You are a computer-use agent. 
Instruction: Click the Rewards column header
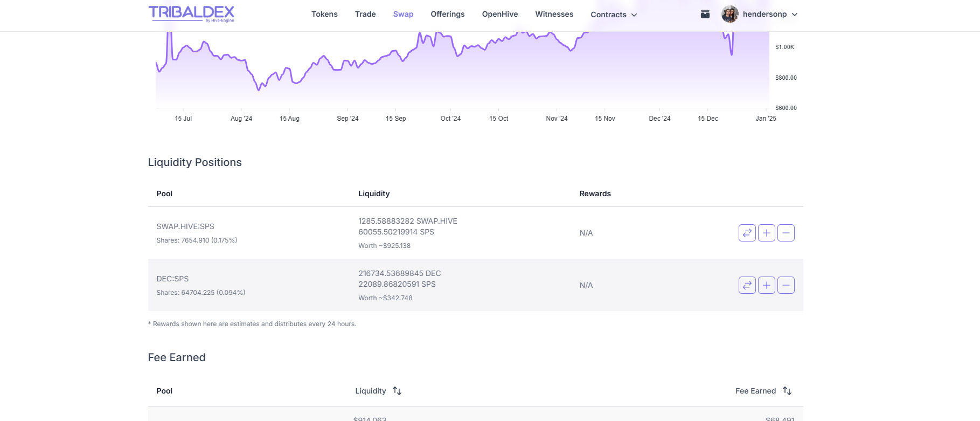pyautogui.click(x=595, y=194)
